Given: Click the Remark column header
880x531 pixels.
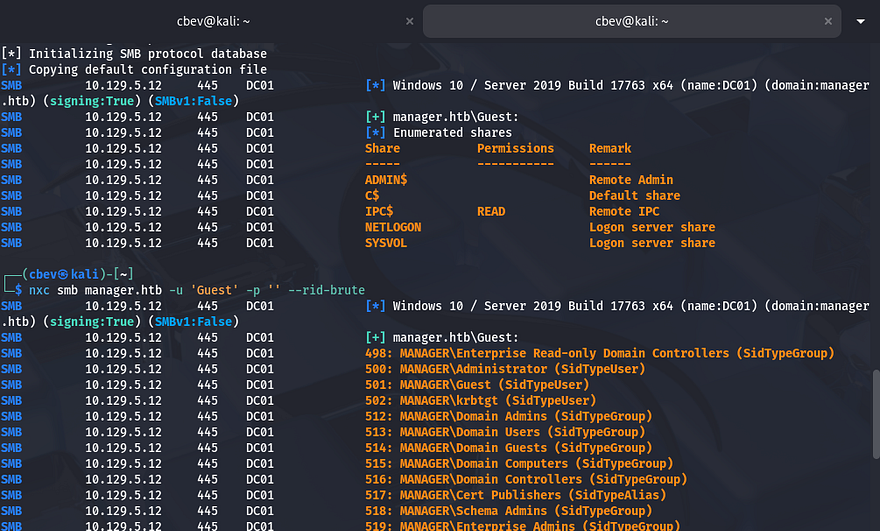Looking at the screenshot, I should pyautogui.click(x=610, y=148).
